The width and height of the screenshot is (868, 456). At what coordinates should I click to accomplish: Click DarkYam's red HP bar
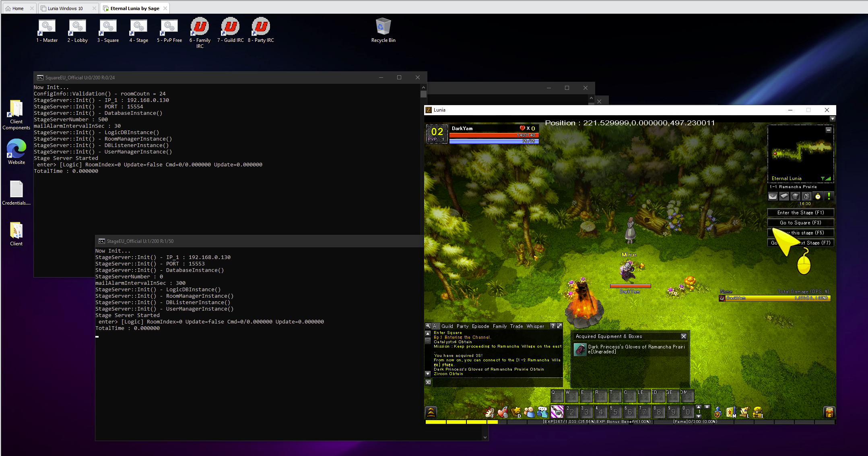(494, 135)
